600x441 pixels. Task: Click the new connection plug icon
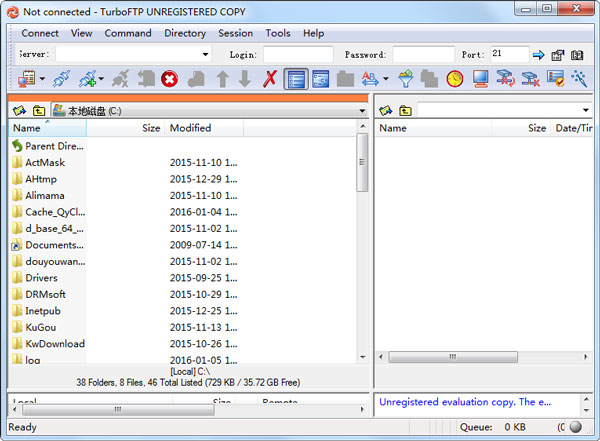(x=87, y=79)
